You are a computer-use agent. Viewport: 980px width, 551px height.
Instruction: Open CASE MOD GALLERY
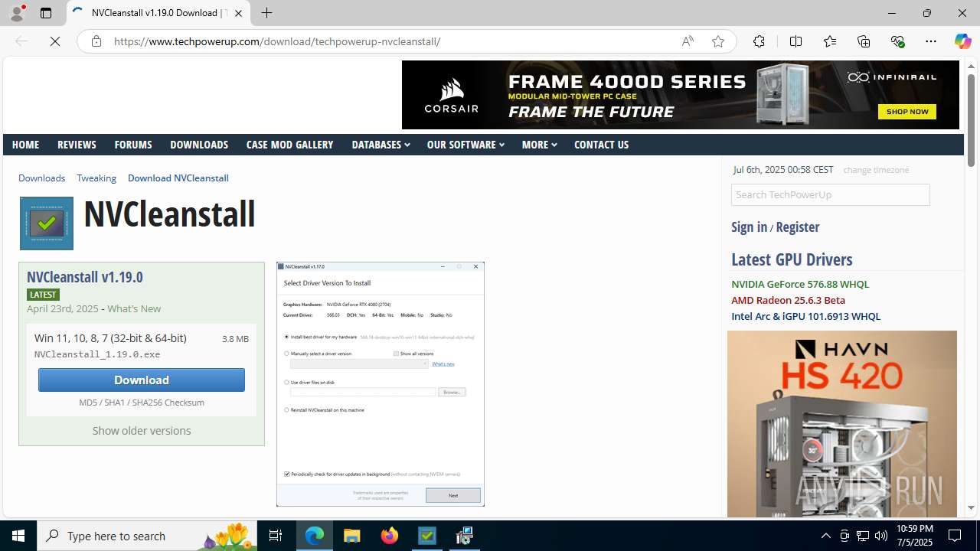[289, 145]
